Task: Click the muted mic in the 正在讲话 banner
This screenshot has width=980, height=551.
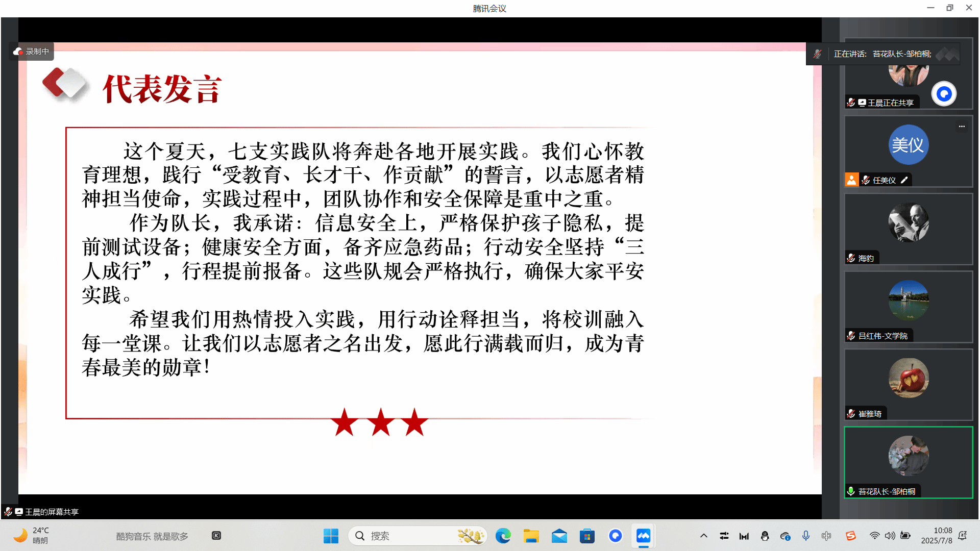Action: coord(817,54)
